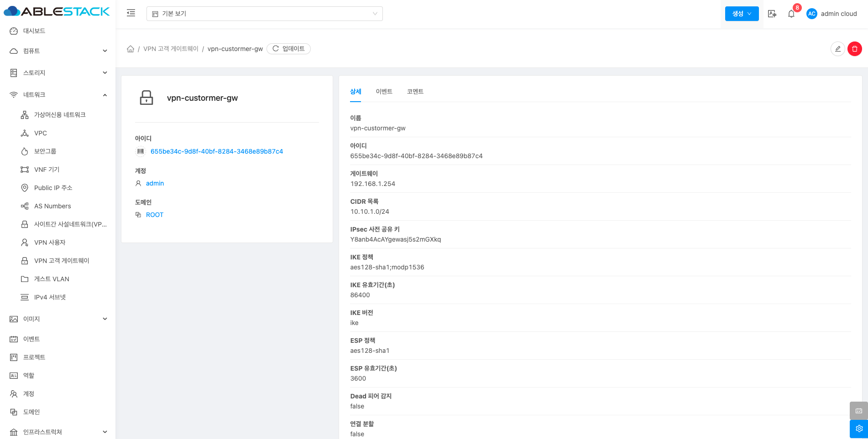This screenshot has height=439, width=868.
Task: Expand the 스토리지 sidebar menu
Action: [58, 73]
